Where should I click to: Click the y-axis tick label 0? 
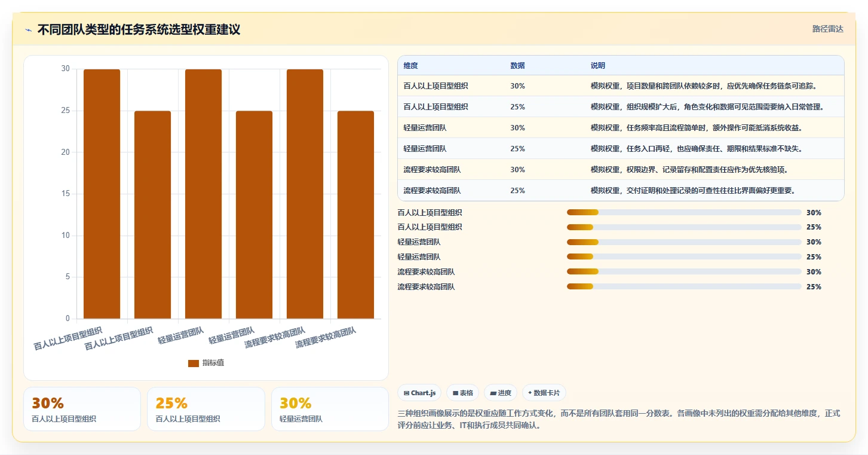click(68, 318)
